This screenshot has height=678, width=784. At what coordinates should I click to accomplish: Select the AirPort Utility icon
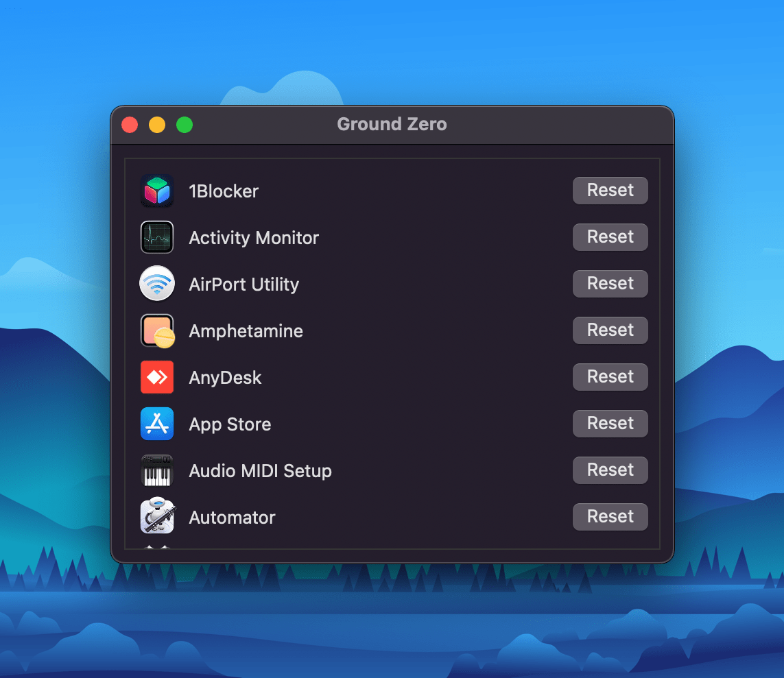pyautogui.click(x=157, y=284)
